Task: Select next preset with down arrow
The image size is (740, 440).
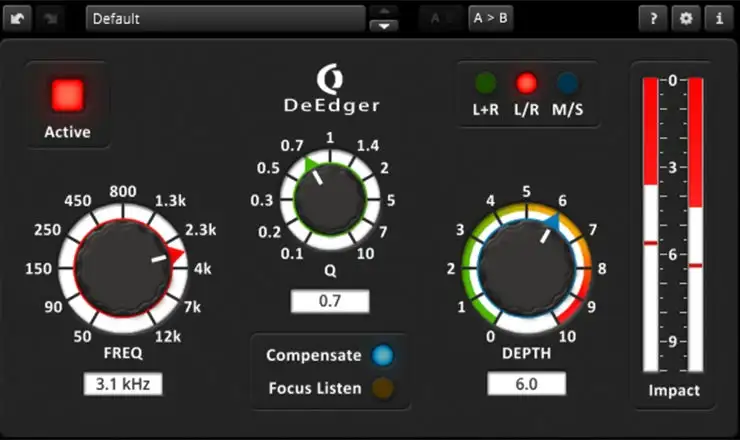Action: point(384,26)
